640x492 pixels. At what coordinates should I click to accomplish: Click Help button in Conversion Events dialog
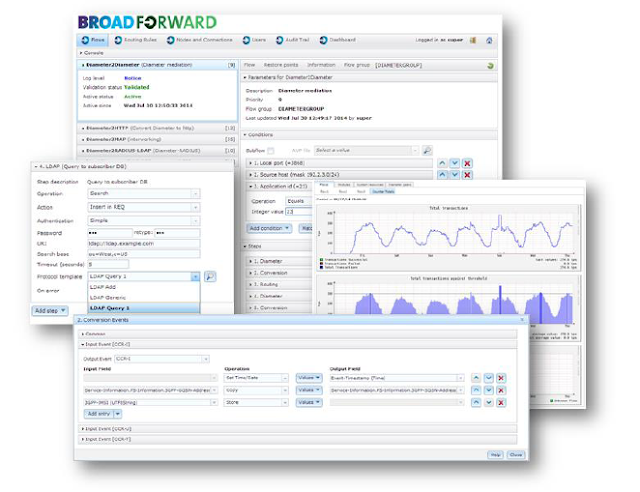(x=496, y=455)
